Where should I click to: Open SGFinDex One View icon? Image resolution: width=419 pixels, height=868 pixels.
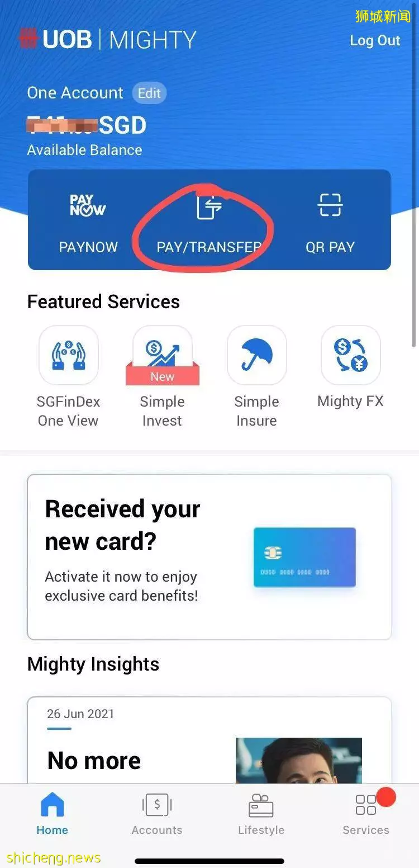[x=69, y=355]
